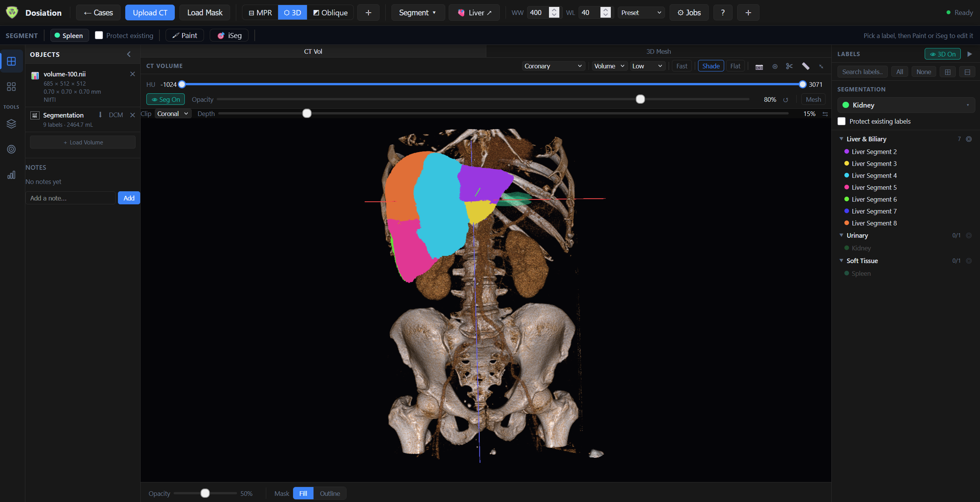Switch to the MPR view
Image resolution: width=980 pixels, height=502 pixels.
click(x=260, y=13)
